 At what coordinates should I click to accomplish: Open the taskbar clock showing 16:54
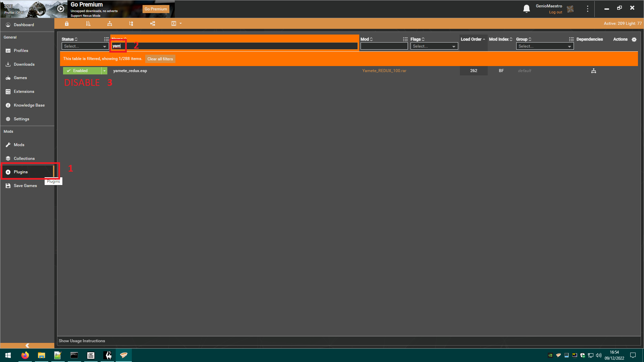pos(614,355)
